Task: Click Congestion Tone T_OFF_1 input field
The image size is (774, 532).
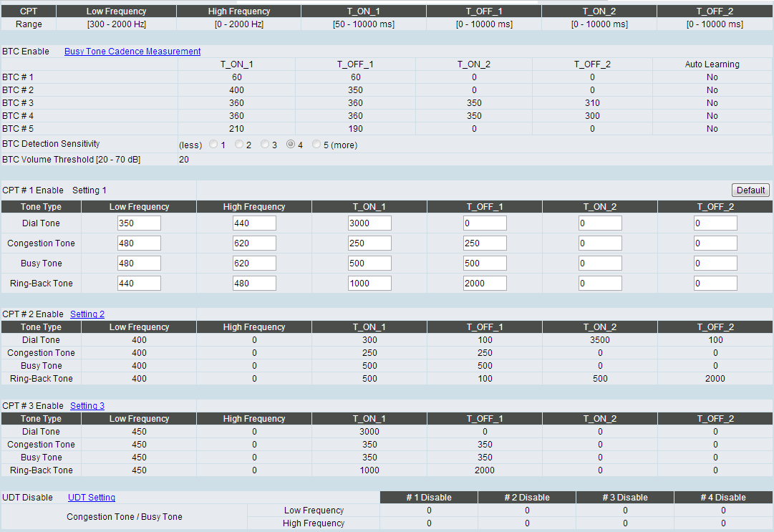Action: [485, 243]
